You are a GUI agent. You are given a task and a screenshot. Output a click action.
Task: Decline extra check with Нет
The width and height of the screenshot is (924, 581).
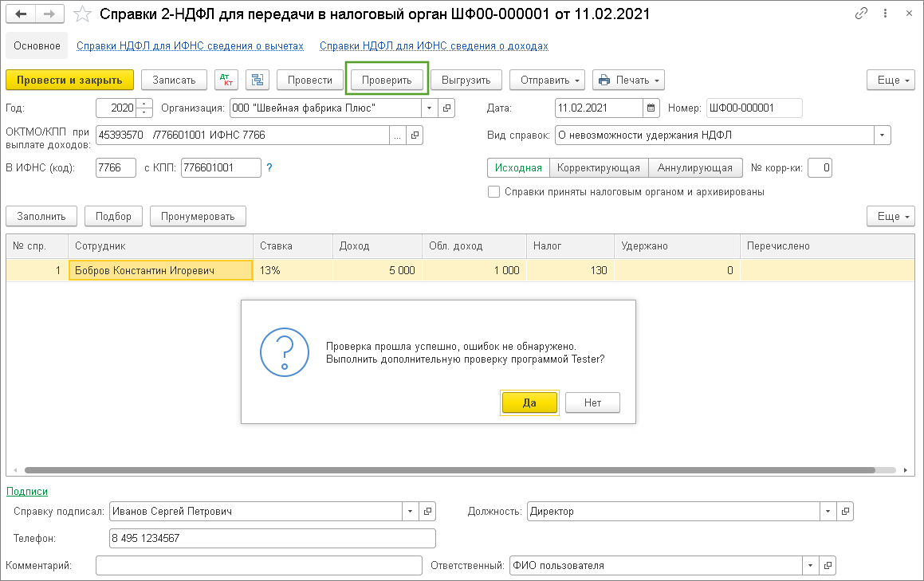592,402
